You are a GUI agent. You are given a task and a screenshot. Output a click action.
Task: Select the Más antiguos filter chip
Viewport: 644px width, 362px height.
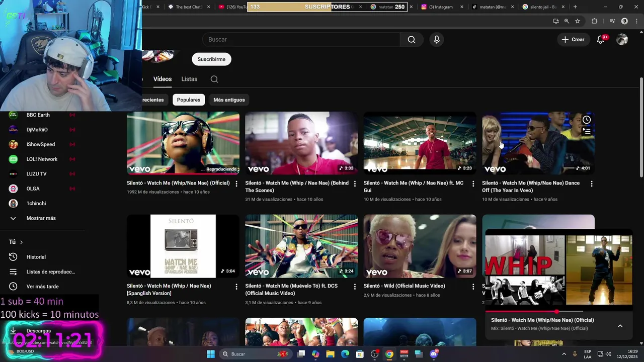click(229, 100)
